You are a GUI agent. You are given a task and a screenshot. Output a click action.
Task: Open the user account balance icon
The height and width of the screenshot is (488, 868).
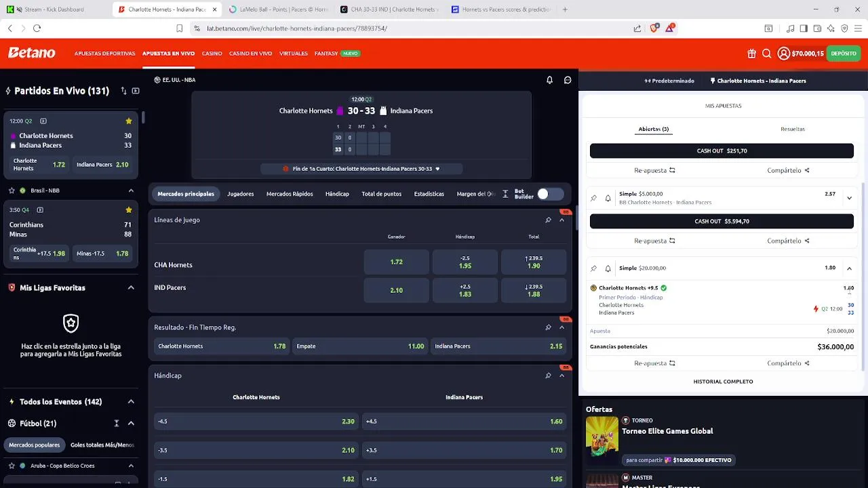pos(784,54)
